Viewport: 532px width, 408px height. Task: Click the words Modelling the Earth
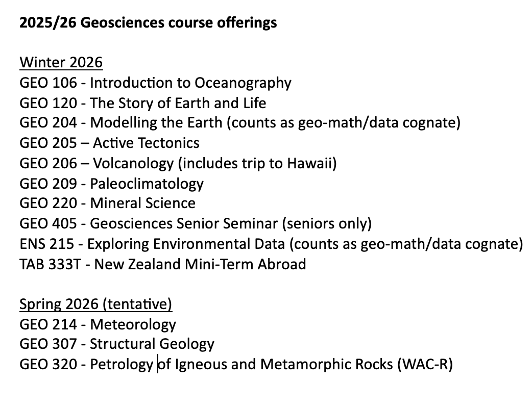[156, 123]
